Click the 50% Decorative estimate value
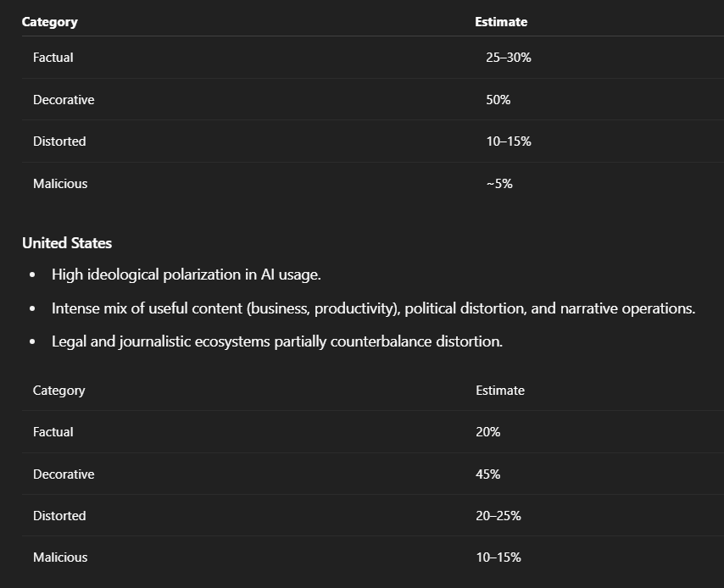Image resolution: width=724 pixels, height=588 pixels. 498,100
